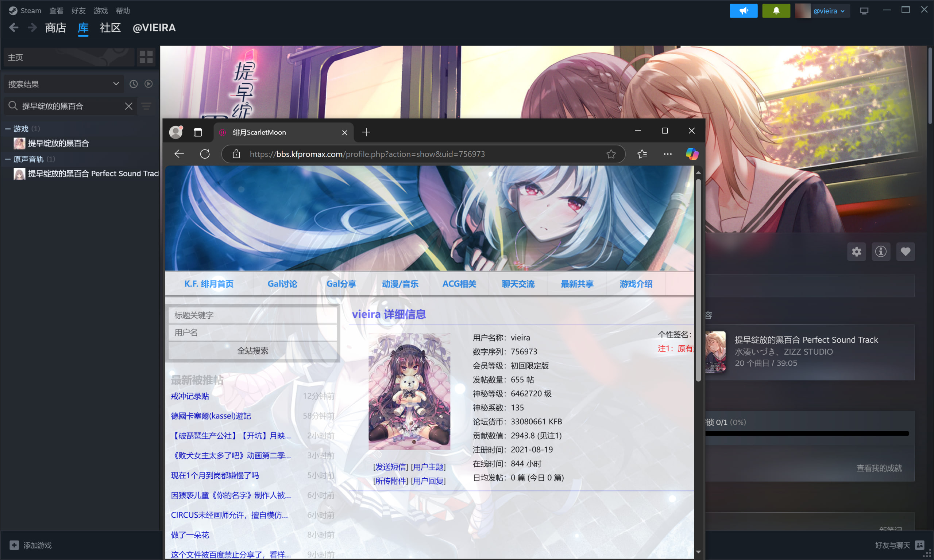Open Steam notifications bell
The width and height of the screenshot is (934, 560).
click(776, 11)
